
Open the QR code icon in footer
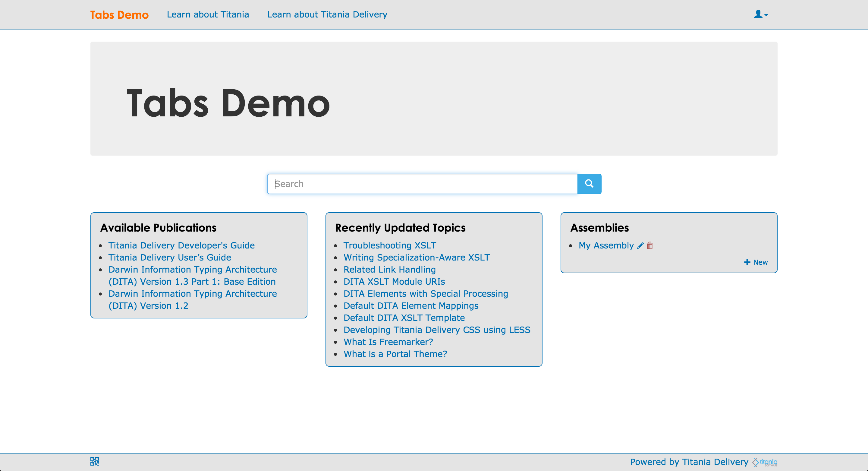[95, 461]
